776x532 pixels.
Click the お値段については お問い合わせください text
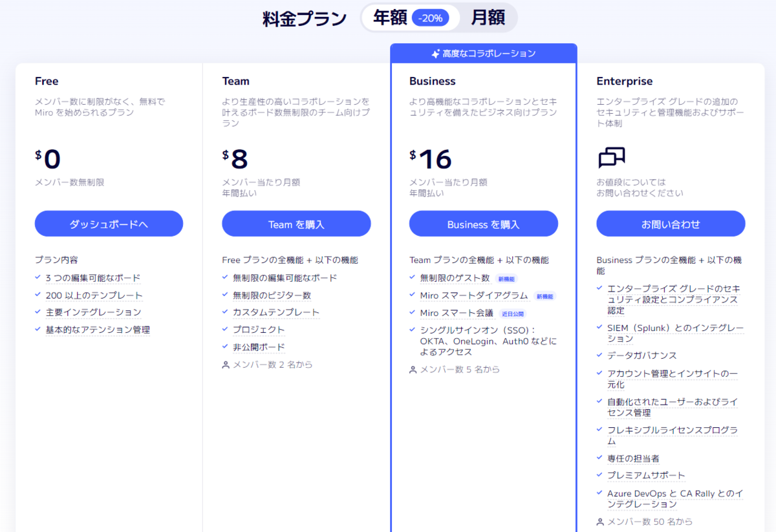640,187
